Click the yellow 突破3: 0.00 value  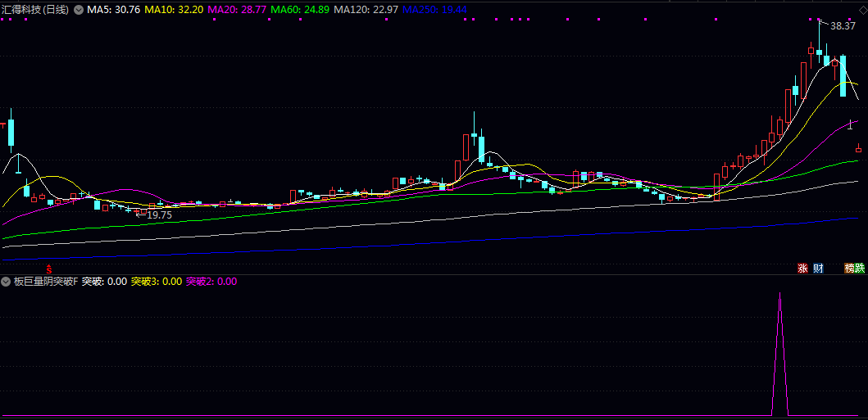156,282
